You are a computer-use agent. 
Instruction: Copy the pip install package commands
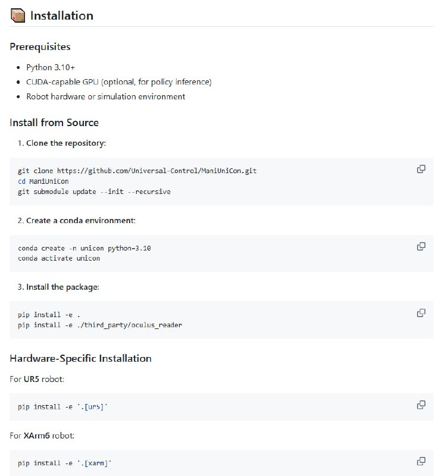[x=421, y=313]
